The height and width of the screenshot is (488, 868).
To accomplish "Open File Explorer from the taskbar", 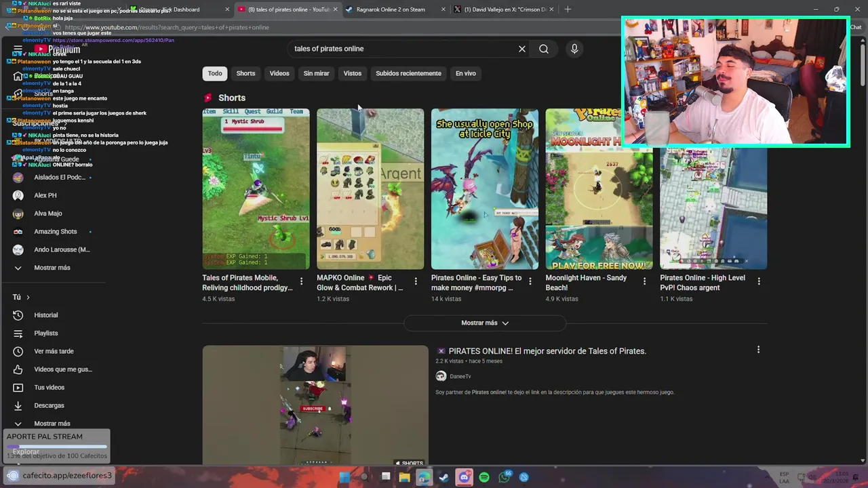I will (405, 477).
